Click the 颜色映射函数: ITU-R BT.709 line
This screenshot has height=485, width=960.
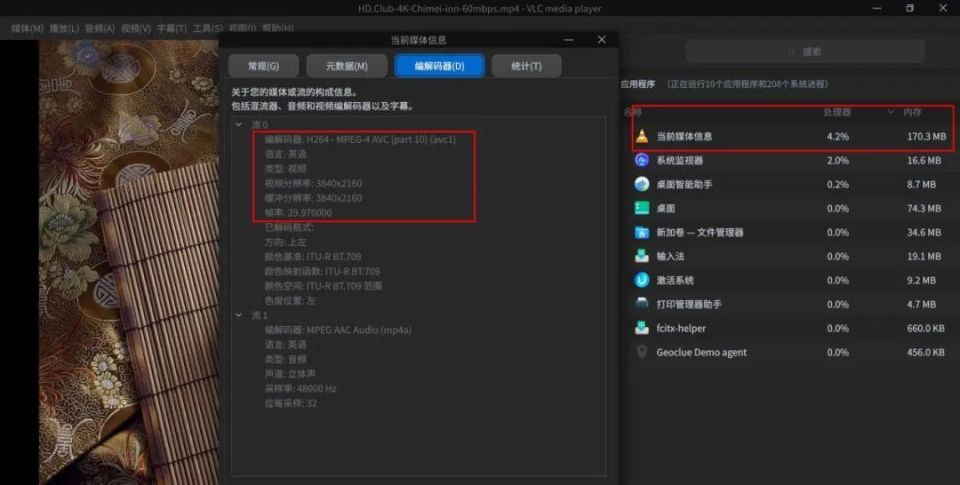[x=322, y=271]
